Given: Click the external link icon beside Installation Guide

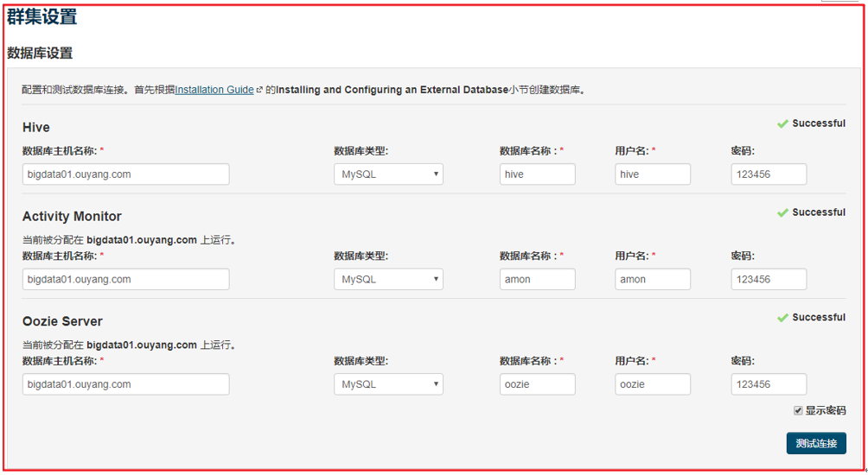Looking at the screenshot, I should (x=259, y=90).
